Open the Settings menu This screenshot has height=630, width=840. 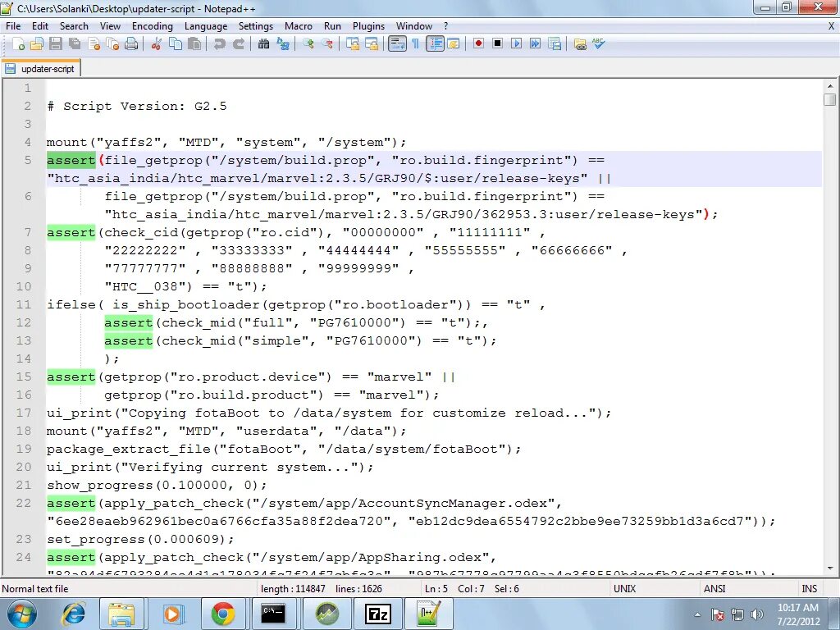[x=256, y=25]
